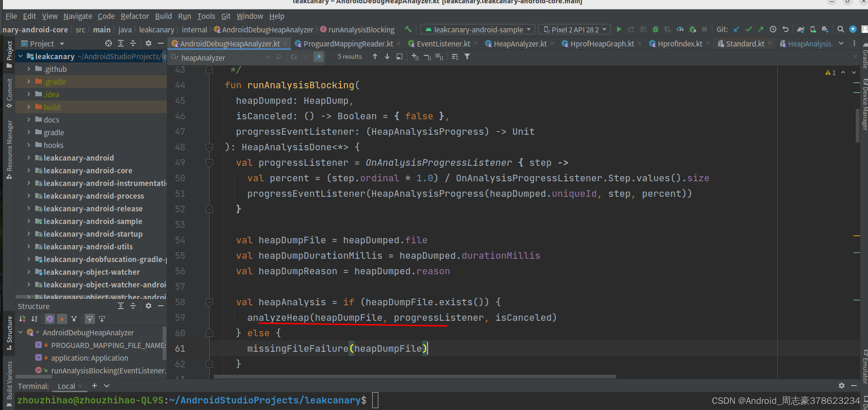Switch to HprofHeapGraph.kt tab
Image resolution: width=868 pixels, height=410 pixels.
point(602,44)
